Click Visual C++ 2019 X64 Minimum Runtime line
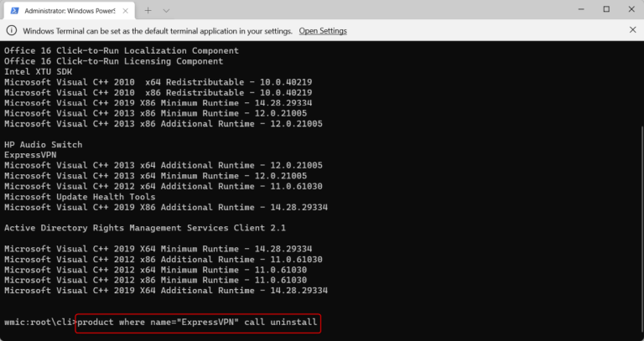 [158, 249]
